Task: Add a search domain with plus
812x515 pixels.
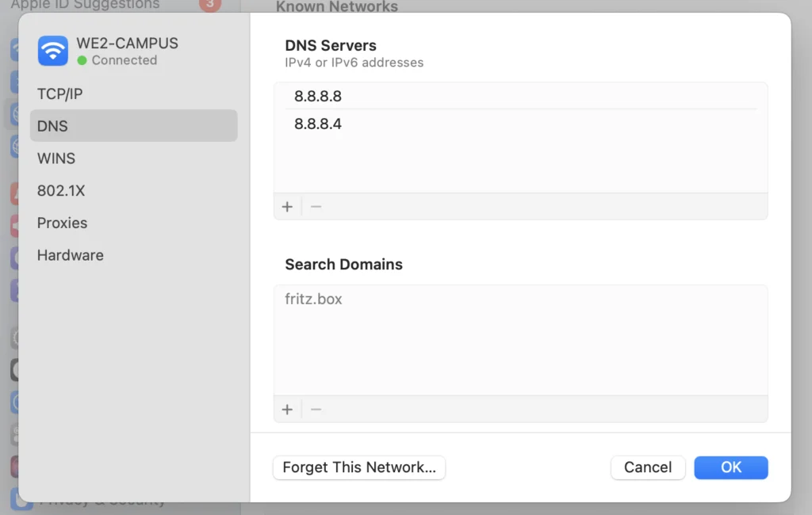Action: tap(287, 410)
